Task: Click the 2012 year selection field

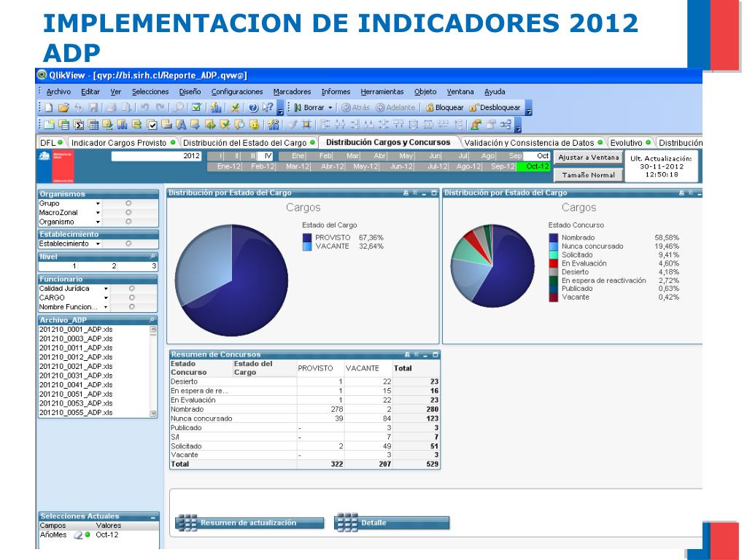Action: coord(156,156)
